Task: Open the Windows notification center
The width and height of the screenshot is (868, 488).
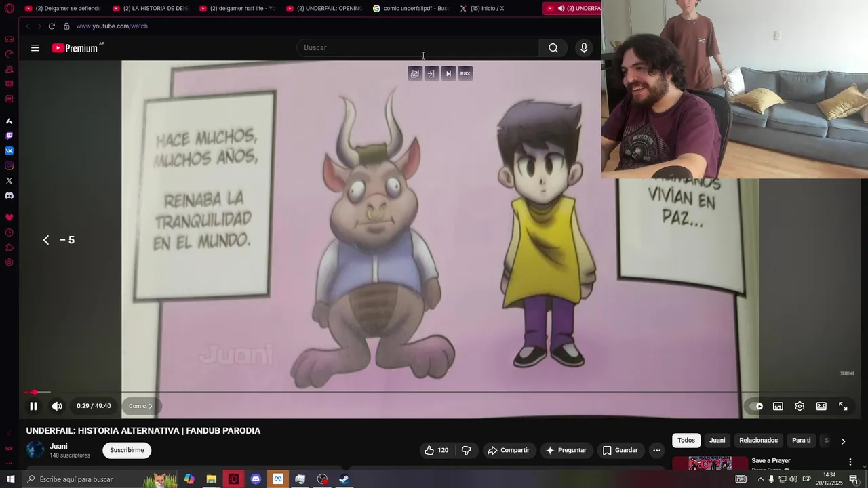Action: tap(854, 479)
